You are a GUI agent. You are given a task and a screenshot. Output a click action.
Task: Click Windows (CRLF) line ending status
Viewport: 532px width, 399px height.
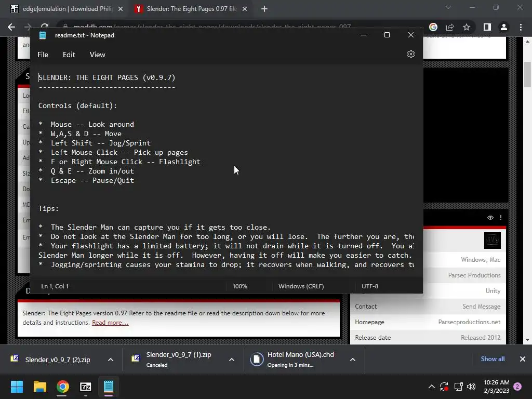(301, 286)
